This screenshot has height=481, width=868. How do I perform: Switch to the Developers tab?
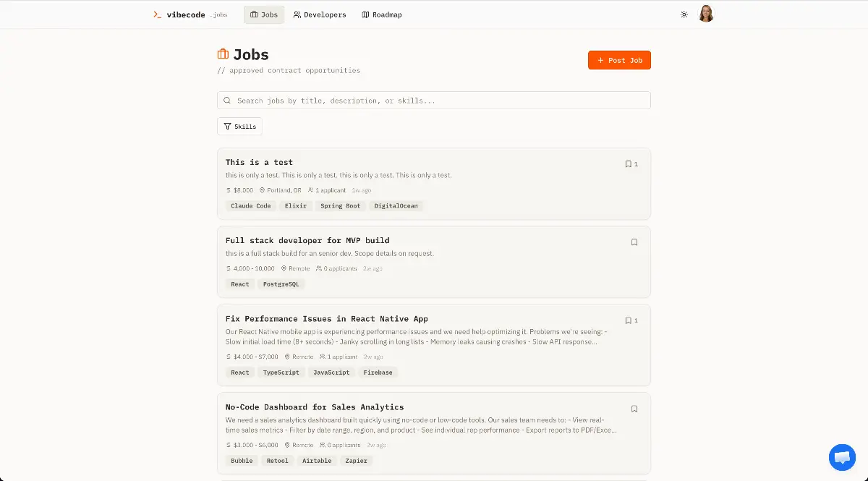click(320, 14)
